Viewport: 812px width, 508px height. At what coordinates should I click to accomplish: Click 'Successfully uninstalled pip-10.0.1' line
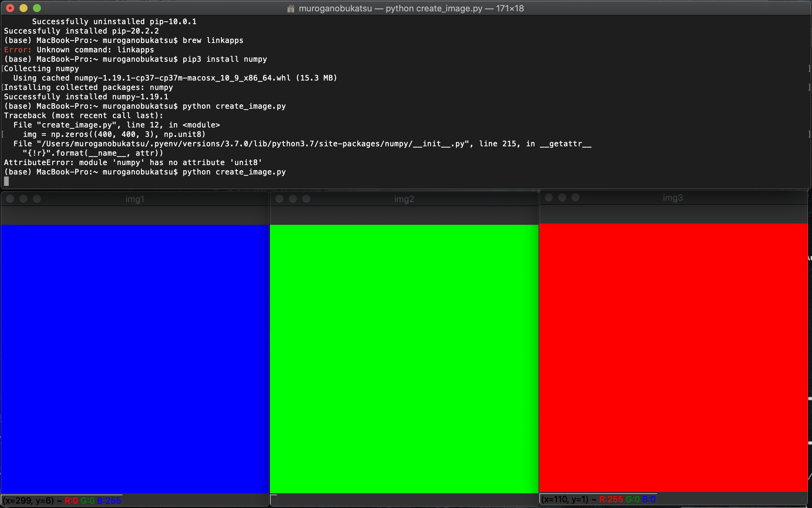click(114, 21)
